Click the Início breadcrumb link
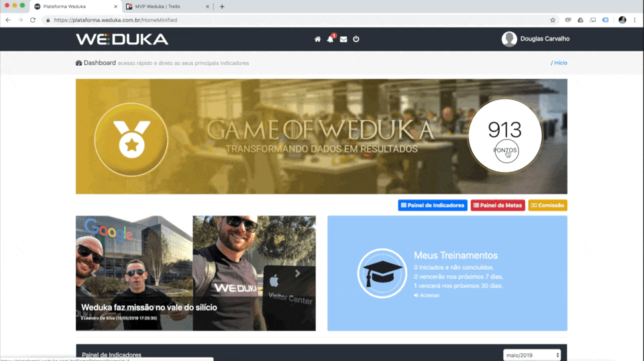The height and width of the screenshot is (361, 644). (x=561, y=63)
